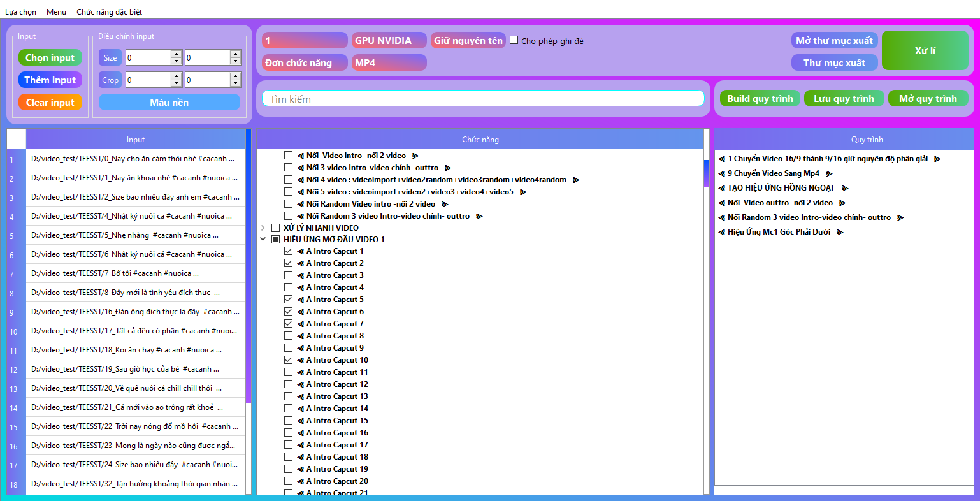Open the GPU NVIDIA dropdown
Image resolution: width=980 pixels, height=501 pixels.
pyautogui.click(x=389, y=41)
